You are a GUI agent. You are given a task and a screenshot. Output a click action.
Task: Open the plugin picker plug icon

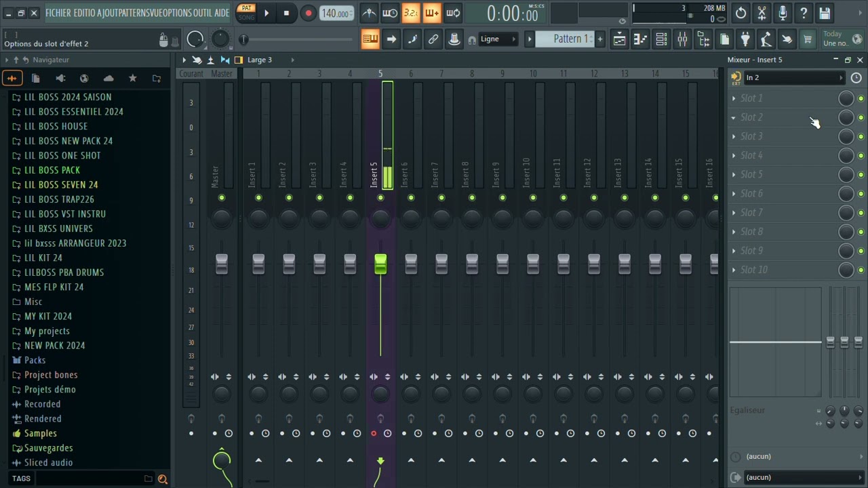pyautogui.click(x=745, y=40)
